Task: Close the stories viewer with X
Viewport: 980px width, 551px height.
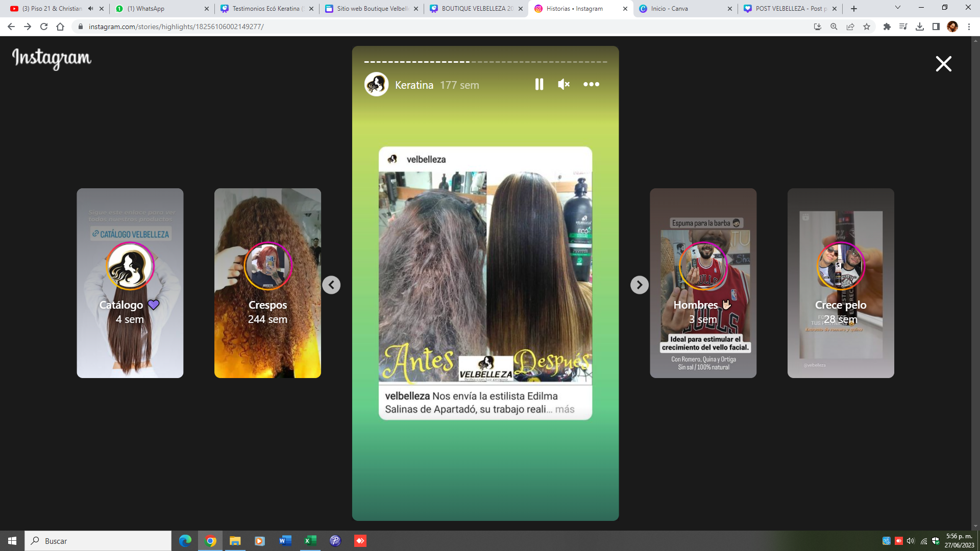Action: pyautogui.click(x=943, y=64)
